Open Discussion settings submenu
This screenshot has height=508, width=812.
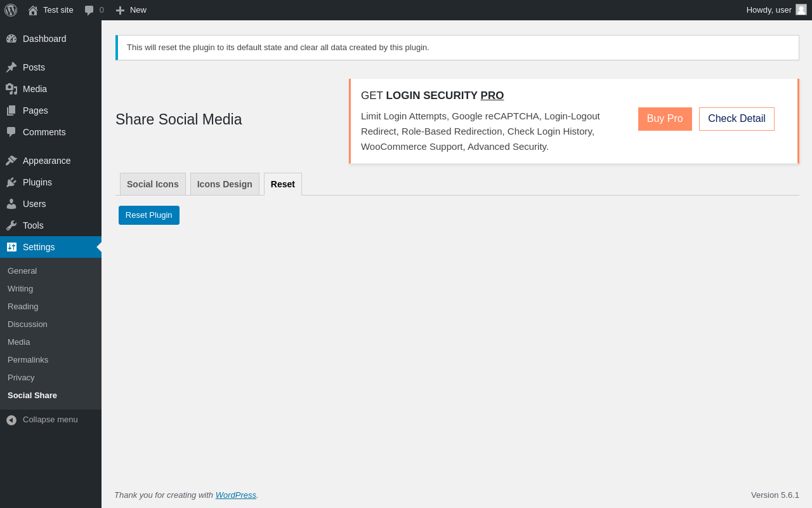[x=51, y=324]
